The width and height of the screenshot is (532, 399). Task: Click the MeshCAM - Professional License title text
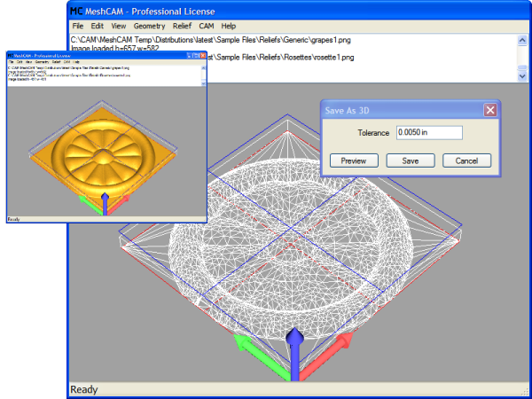pyautogui.click(x=150, y=12)
